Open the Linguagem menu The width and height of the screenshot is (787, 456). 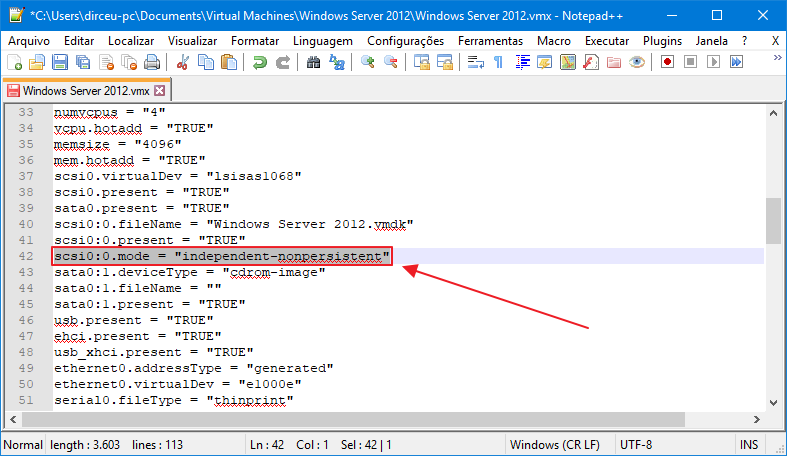(x=323, y=41)
